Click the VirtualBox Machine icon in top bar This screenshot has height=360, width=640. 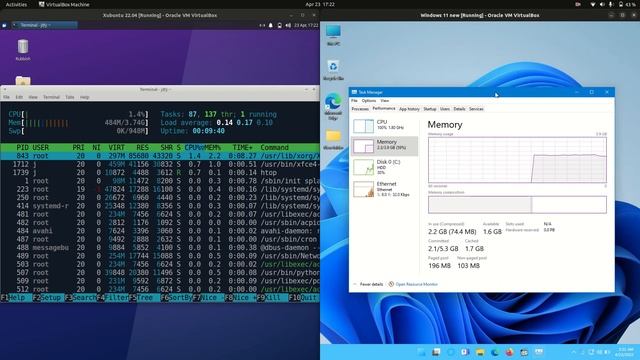[42, 4]
